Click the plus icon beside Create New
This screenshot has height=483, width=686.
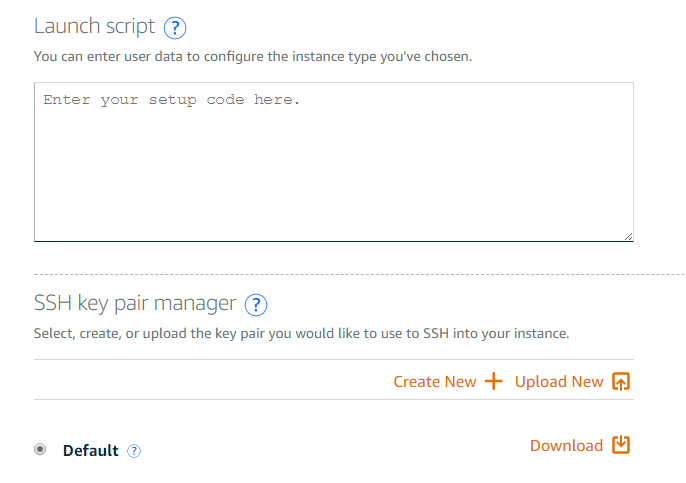click(494, 381)
